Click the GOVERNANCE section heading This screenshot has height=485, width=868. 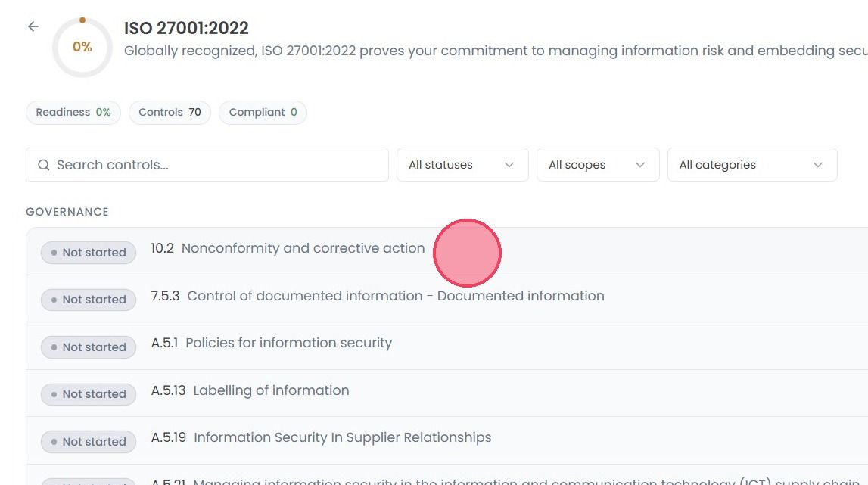(67, 212)
